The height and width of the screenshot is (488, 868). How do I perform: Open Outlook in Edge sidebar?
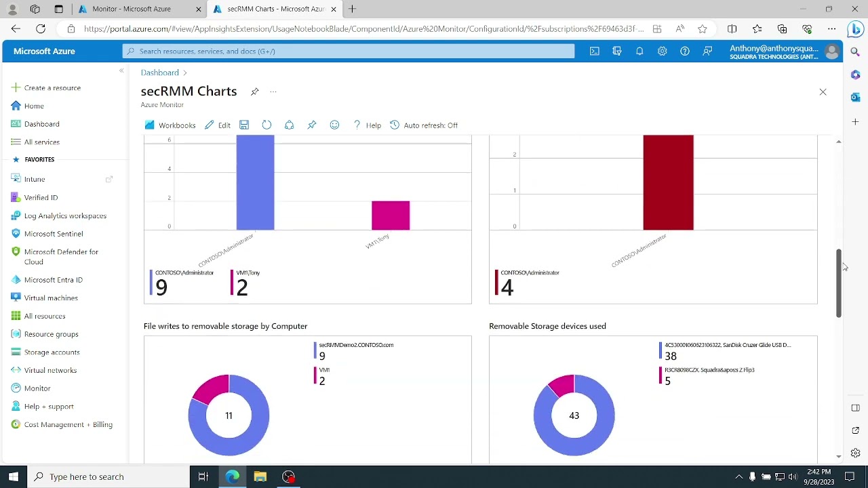coord(855,97)
